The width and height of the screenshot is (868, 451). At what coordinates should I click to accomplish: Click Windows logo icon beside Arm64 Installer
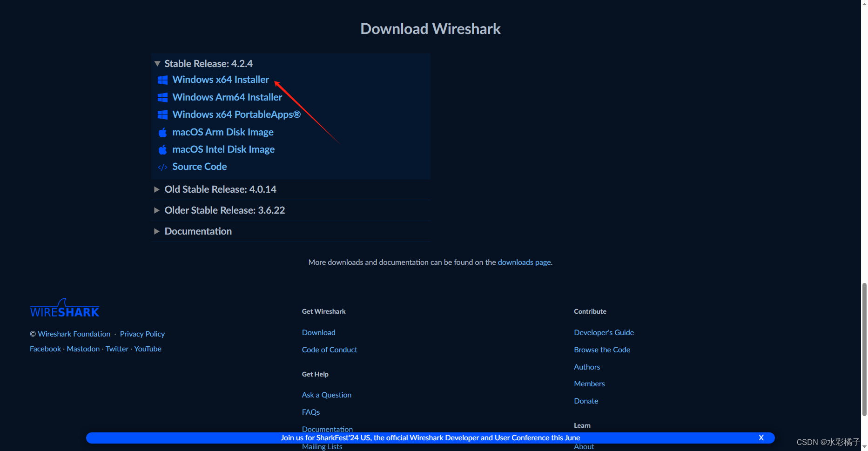point(162,97)
